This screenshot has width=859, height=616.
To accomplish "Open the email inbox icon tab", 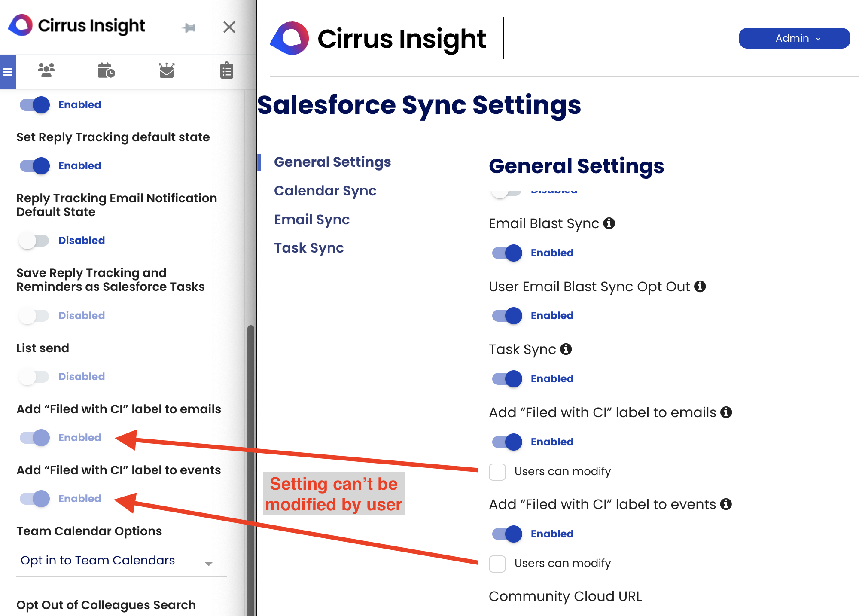I will pos(167,70).
